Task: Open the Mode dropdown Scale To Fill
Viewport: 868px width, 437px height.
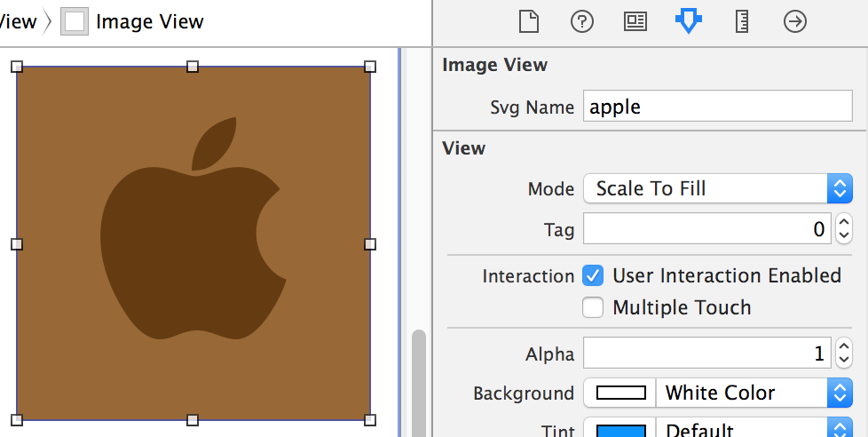Action: tap(717, 188)
